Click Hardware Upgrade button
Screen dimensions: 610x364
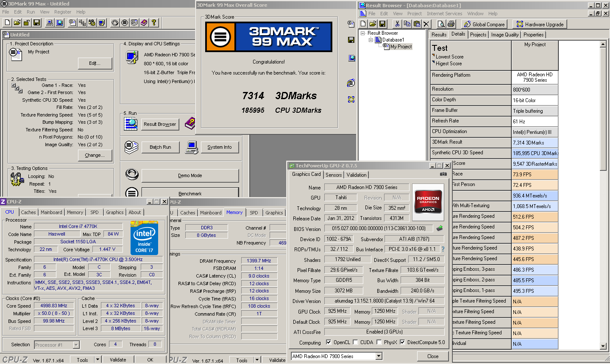540,24
